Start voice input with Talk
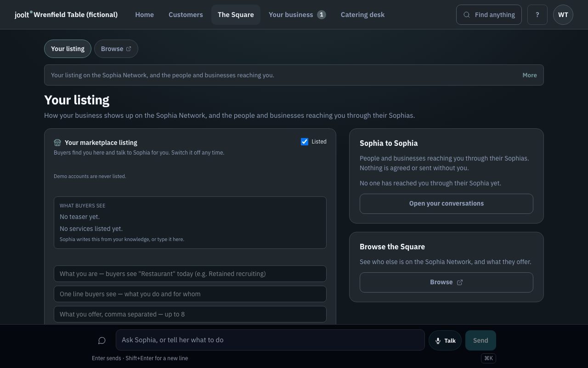Image resolution: width=588 pixels, height=368 pixels. pyautogui.click(x=445, y=340)
